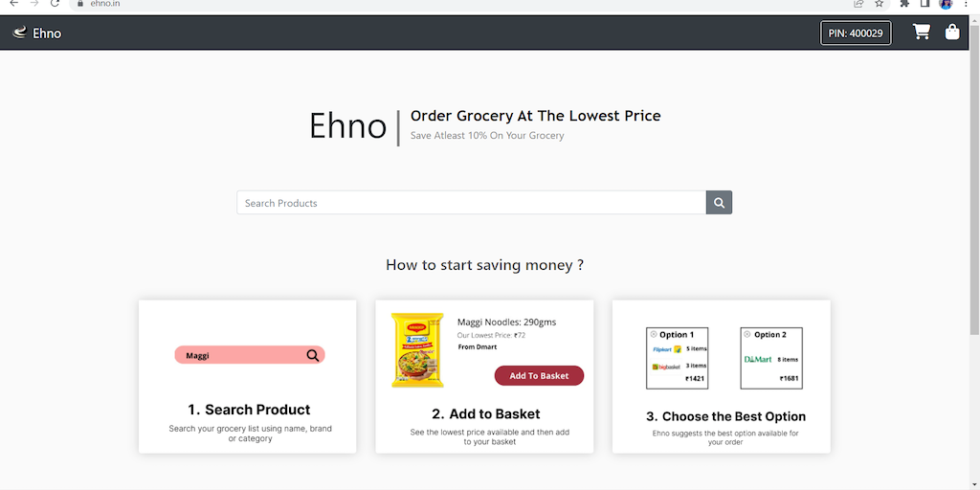Bookmark this page using the star icon

879,4
